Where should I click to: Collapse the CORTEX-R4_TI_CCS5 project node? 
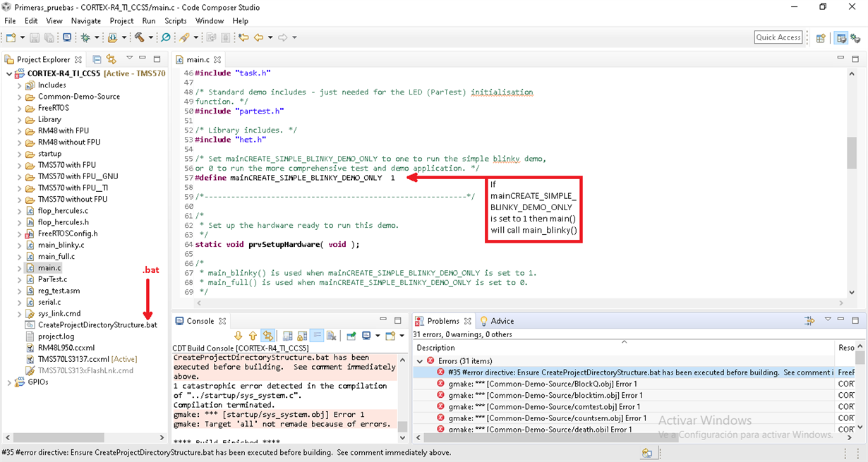coord(9,73)
